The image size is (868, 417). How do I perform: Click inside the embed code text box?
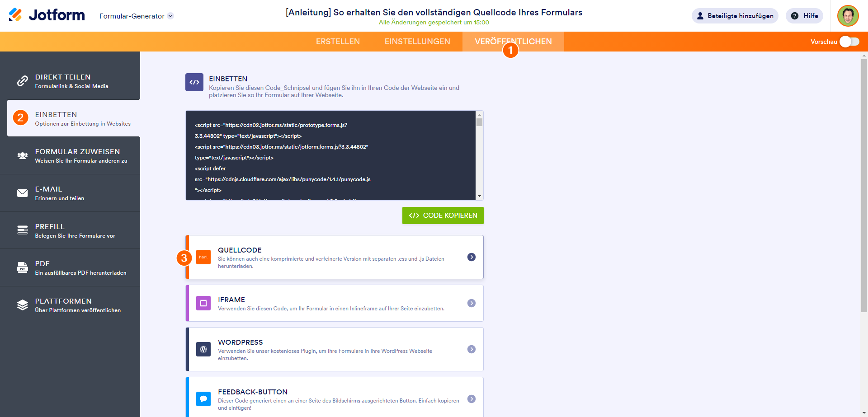coord(330,155)
